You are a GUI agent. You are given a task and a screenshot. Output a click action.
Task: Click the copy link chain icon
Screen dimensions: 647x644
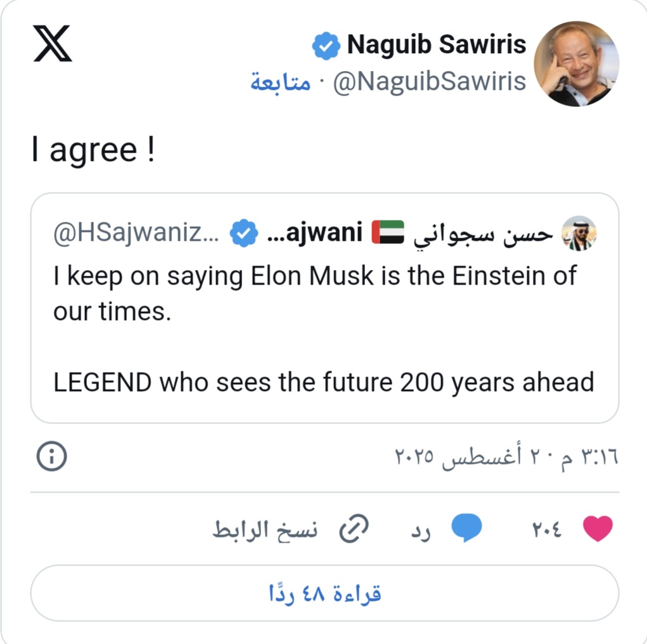[354, 529]
